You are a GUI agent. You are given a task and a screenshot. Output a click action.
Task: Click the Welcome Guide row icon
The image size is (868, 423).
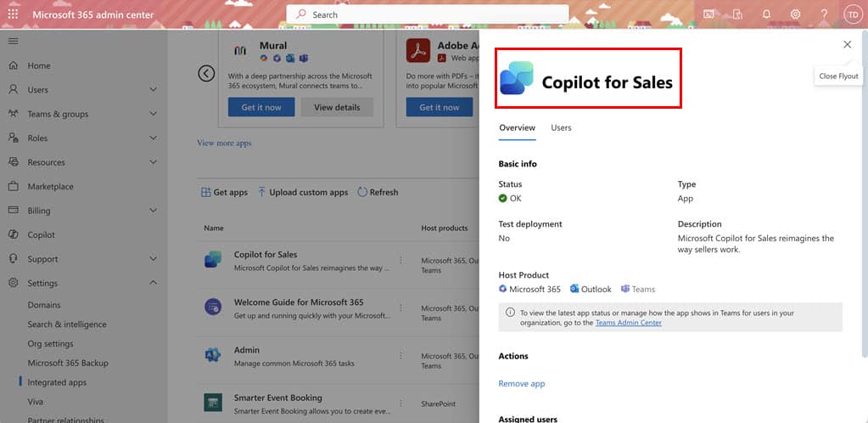point(213,307)
